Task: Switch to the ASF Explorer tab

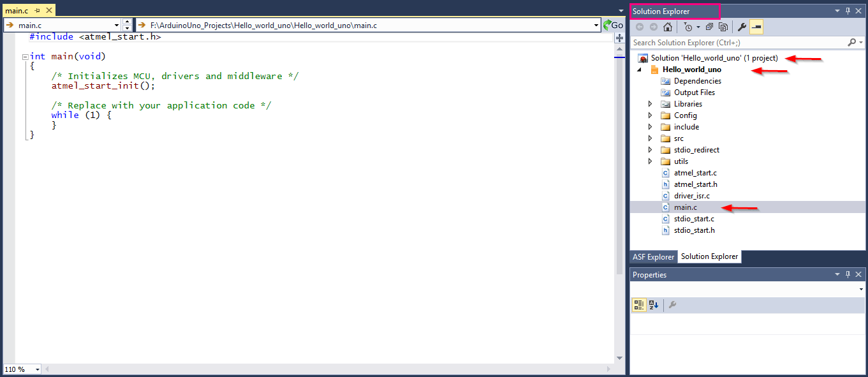Action: (x=653, y=256)
